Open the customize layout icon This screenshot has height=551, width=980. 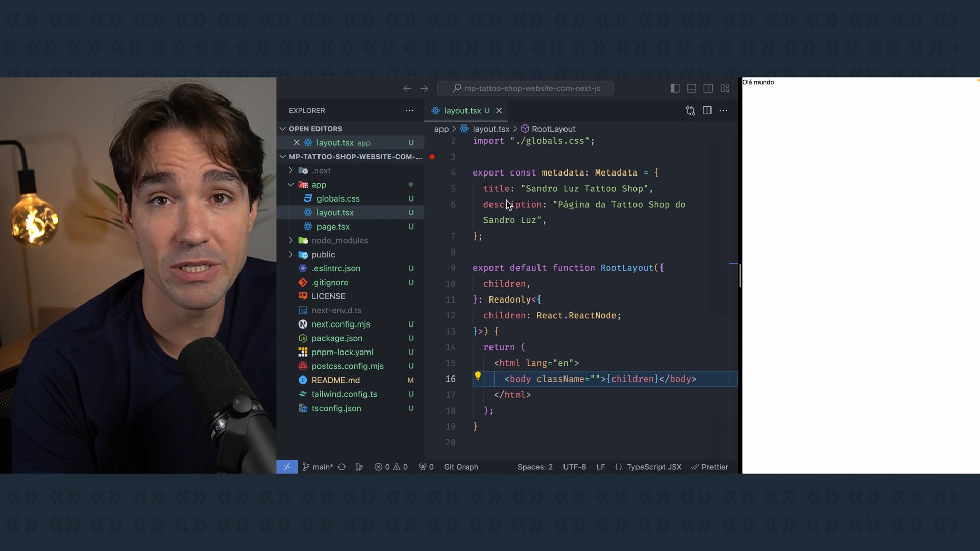(725, 88)
